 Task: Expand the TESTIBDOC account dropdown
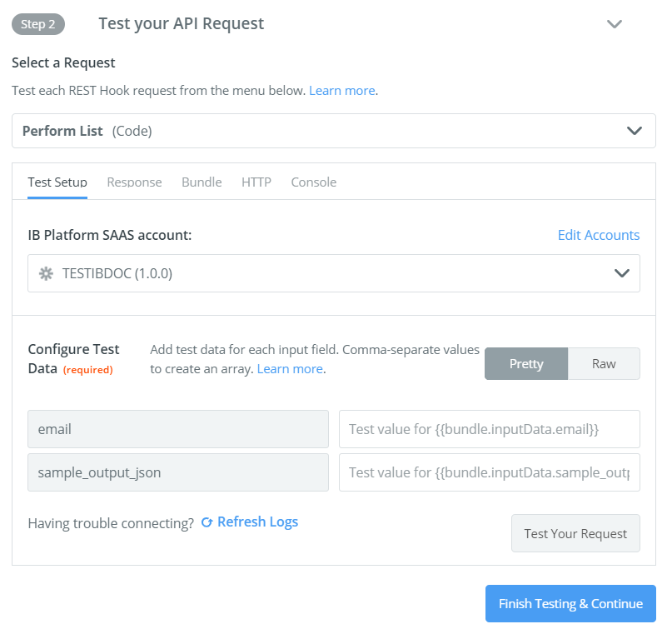tap(333, 273)
